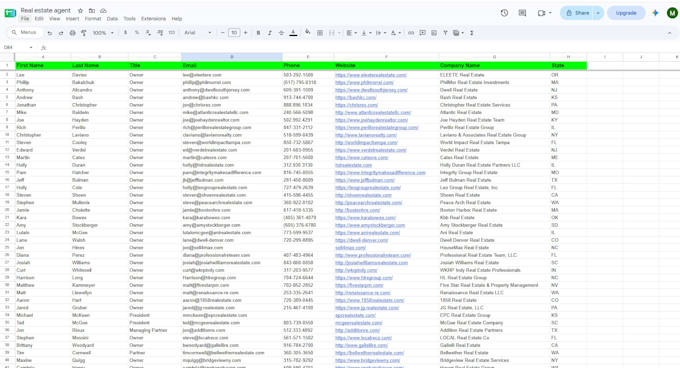
Task: Open the Extensions menu
Action: click(154, 19)
